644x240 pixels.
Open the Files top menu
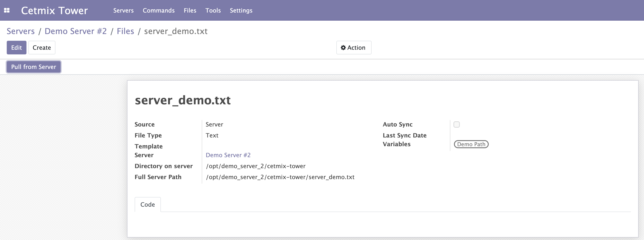click(190, 11)
